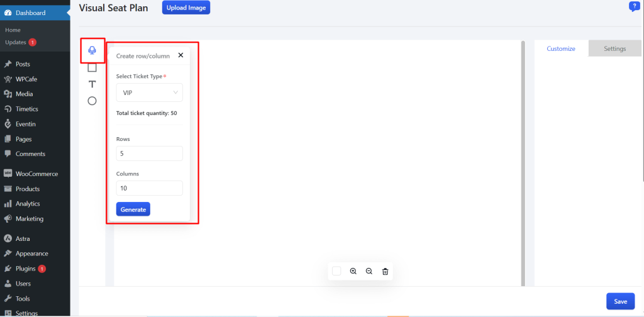644x317 pixels.
Task: Click the Comments bubble icon
Action: (8, 154)
